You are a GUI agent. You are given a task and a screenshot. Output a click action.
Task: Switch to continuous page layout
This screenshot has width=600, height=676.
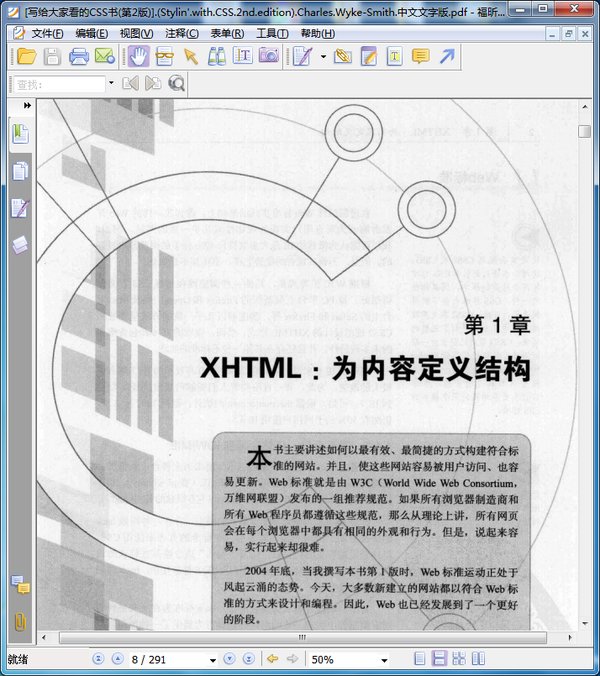pos(439,659)
